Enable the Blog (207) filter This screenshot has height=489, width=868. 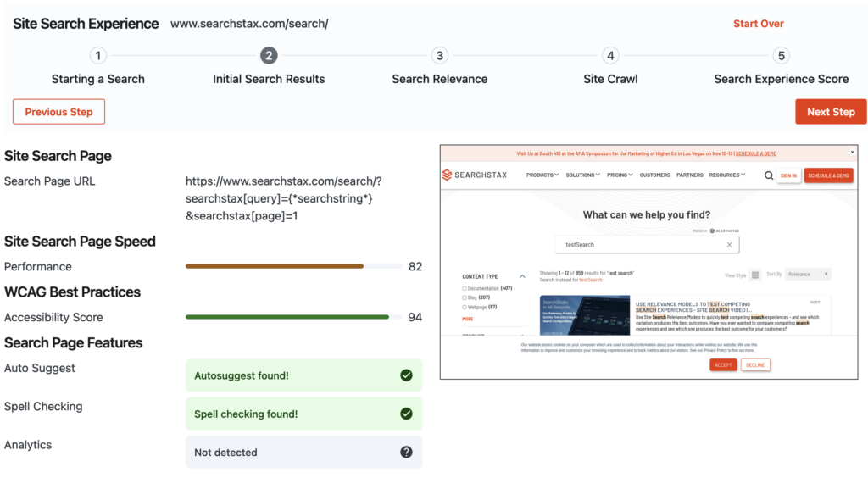pos(465,297)
